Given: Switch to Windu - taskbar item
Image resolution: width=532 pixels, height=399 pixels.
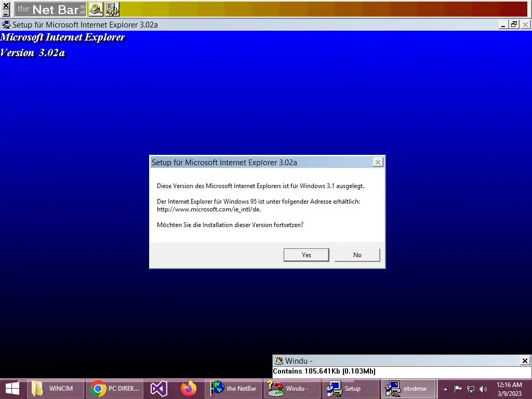Looking at the screenshot, I should 292,389.
